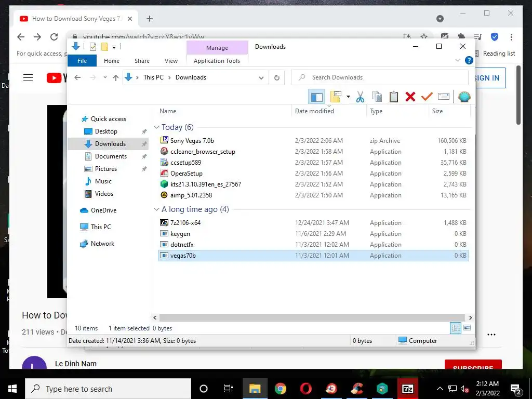This screenshot has width=532, height=399.
Task: Select Documents in navigation pane
Action: point(111,156)
